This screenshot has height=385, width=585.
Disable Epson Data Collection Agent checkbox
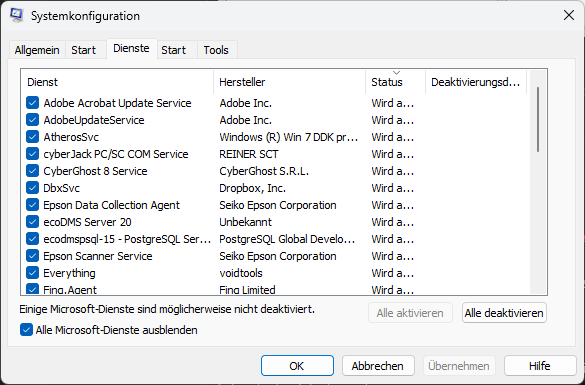tap(32, 205)
